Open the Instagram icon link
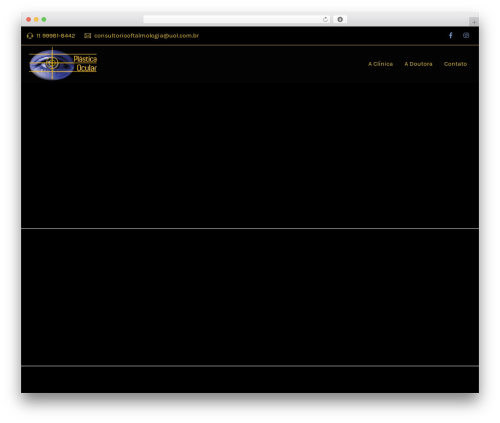 [x=466, y=35]
